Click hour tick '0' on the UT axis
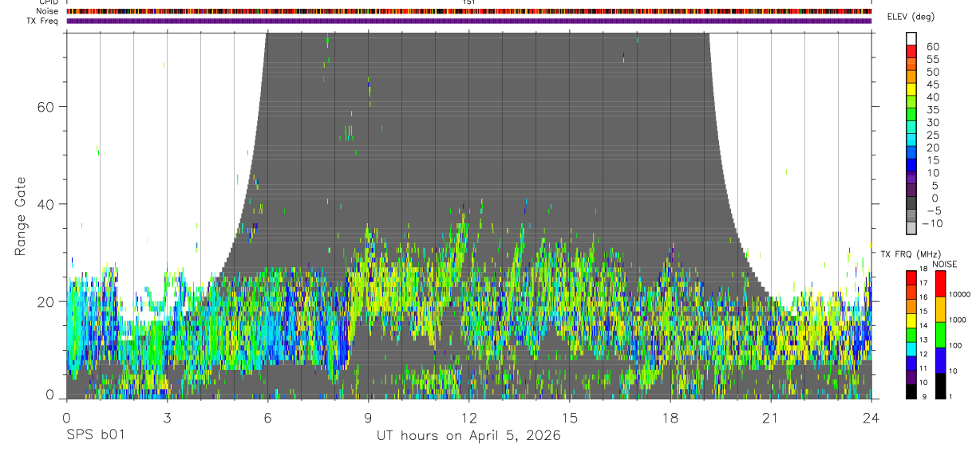The image size is (980, 452). pyautogui.click(x=66, y=417)
